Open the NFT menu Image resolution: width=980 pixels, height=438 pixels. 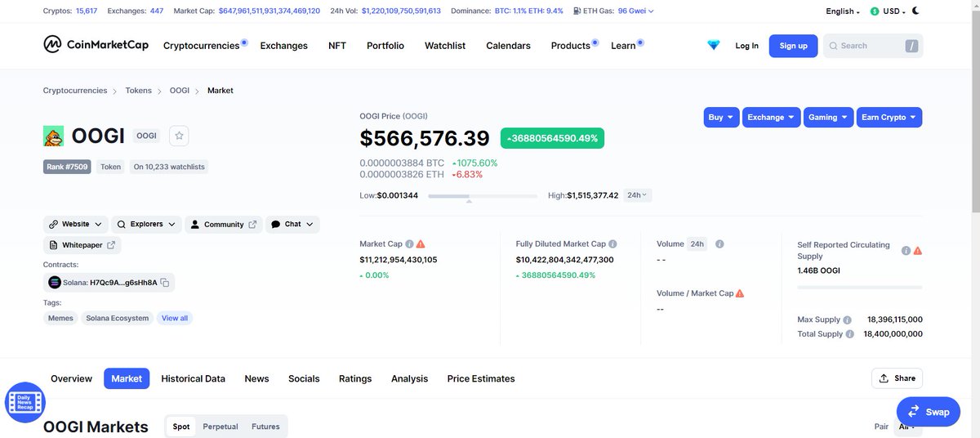coord(337,46)
